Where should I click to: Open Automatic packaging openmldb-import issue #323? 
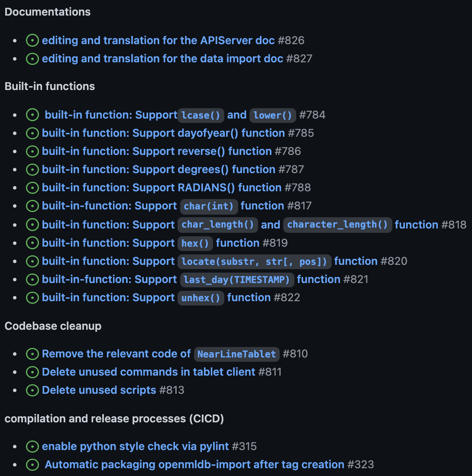pos(194,465)
